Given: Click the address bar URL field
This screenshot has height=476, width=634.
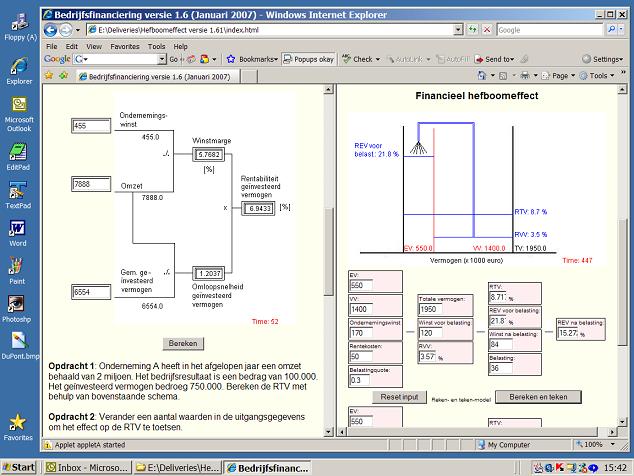Looking at the screenshot, I should pos(270,30).
